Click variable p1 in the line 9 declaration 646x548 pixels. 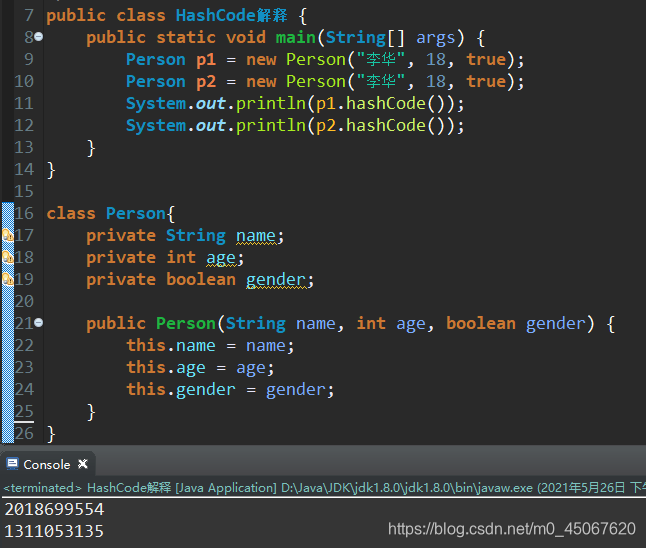coord(206,60)
